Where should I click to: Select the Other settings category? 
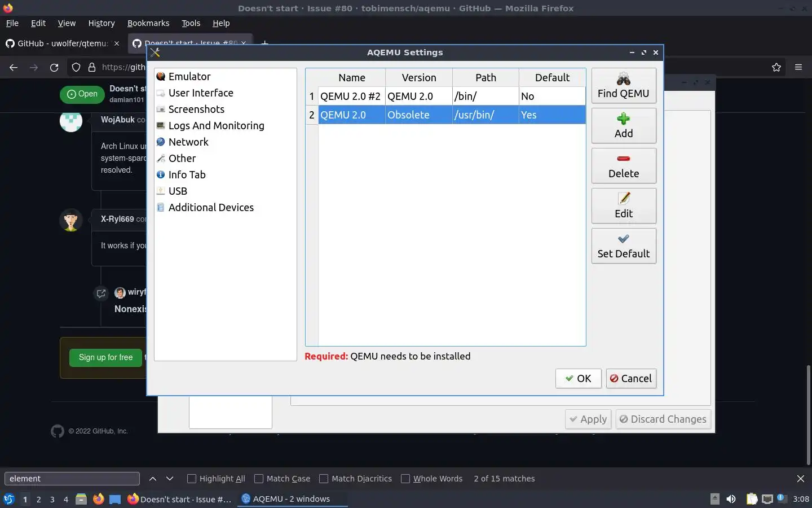pos(176,158)
